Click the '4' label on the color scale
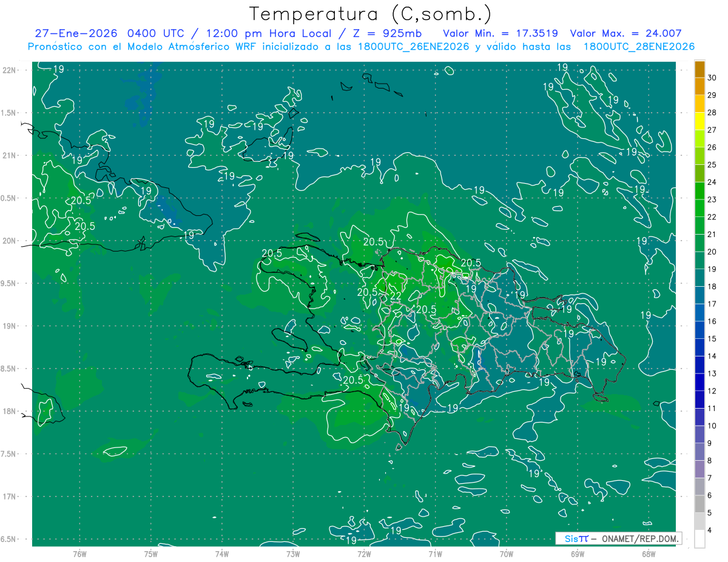The height and width of the screenshot is (562, 728). (710, 530)
